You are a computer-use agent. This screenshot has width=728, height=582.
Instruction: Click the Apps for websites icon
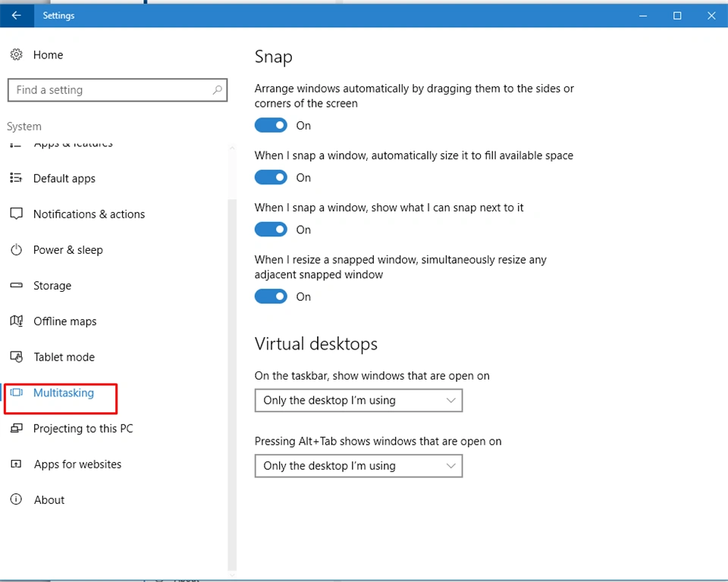coord(16,464)
